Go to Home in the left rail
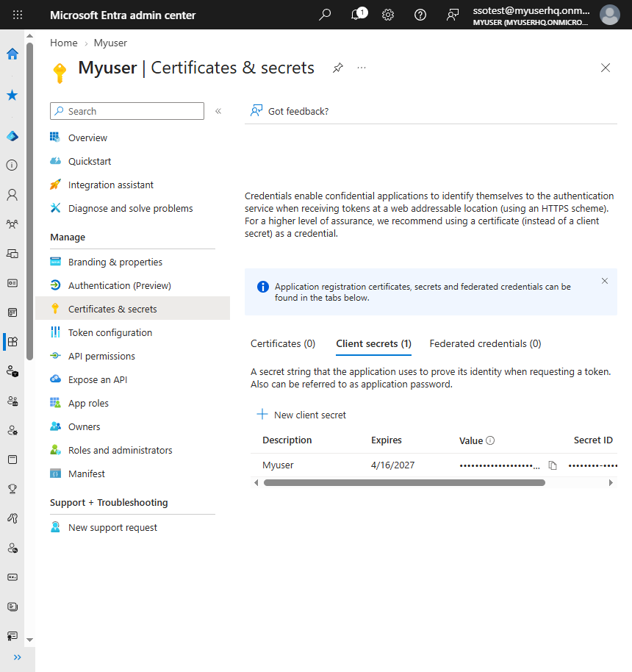Viewport: 632px width, 672px height. (x=12, y=54)
